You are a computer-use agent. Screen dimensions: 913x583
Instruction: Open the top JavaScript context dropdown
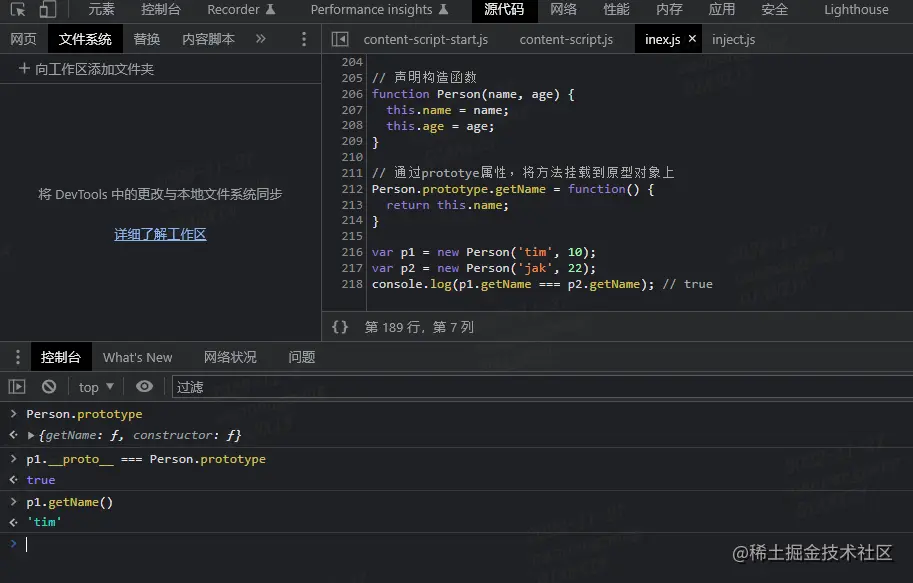(x=96, y=387)
